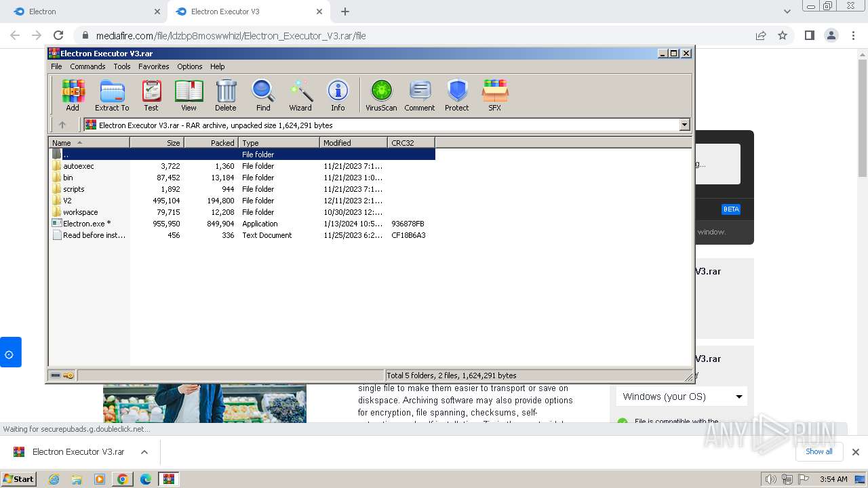Viewport: 868px width, 488px height.
Task: Click the Show all downloads button
Action: (818, 451)
